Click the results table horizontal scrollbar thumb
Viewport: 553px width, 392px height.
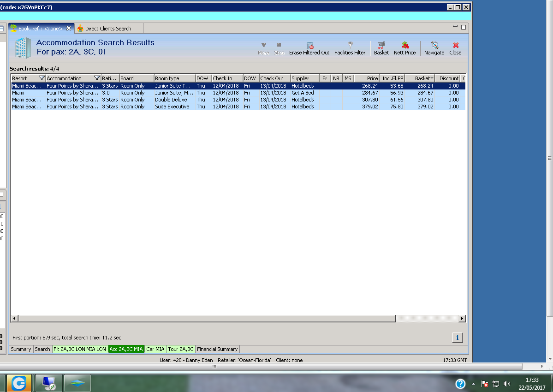click(x=207, y=319)
